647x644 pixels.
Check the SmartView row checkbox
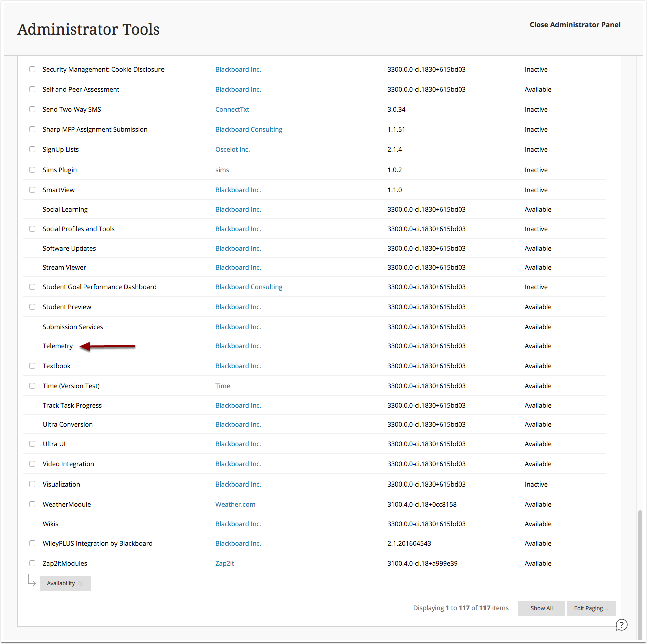click(x=32, y=190)
